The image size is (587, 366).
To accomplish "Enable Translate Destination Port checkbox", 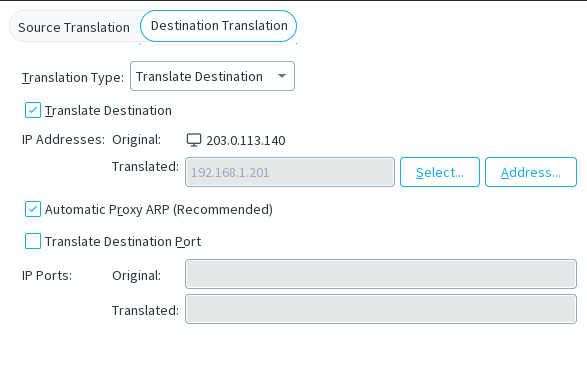I will coord(33,241).
